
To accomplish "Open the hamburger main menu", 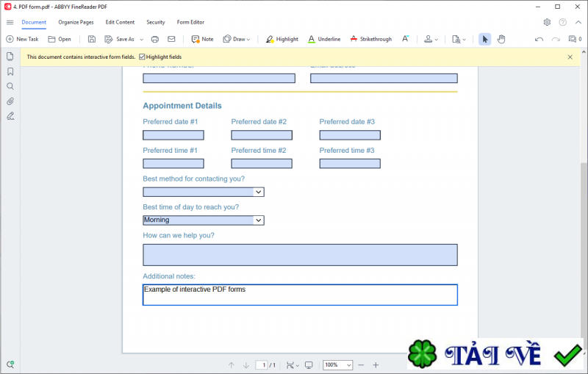I will click(x=10, y=23).
